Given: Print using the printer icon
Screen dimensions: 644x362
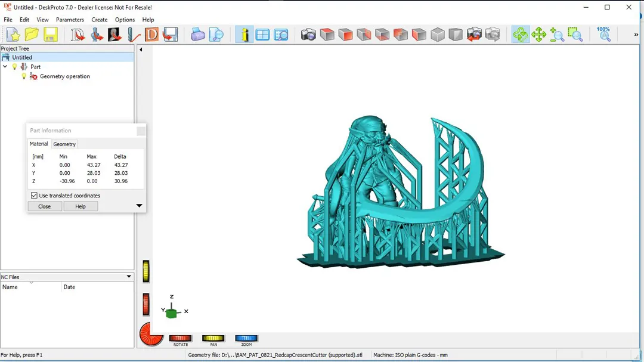Looking at the screenshot, I should pos(197,35).
